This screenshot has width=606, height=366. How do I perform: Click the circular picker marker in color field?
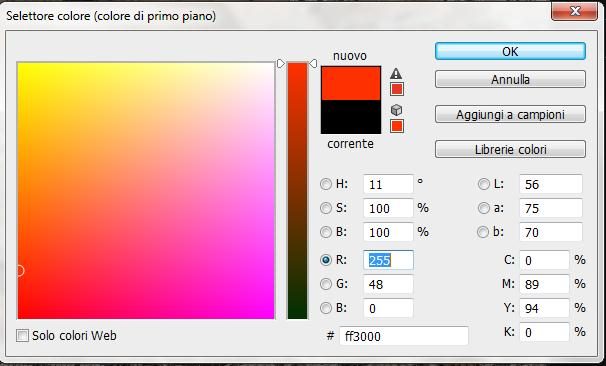coord(20,271)
